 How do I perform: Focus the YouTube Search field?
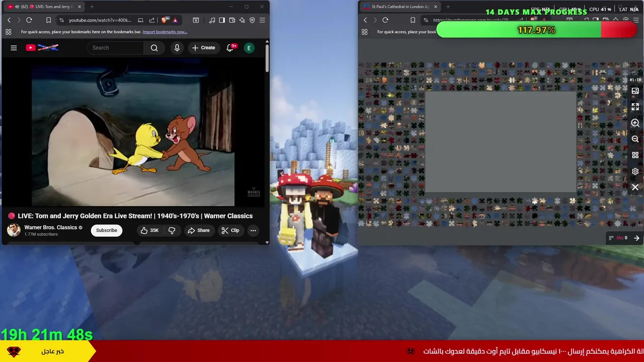pyautogui.click(x=115, y=48)
